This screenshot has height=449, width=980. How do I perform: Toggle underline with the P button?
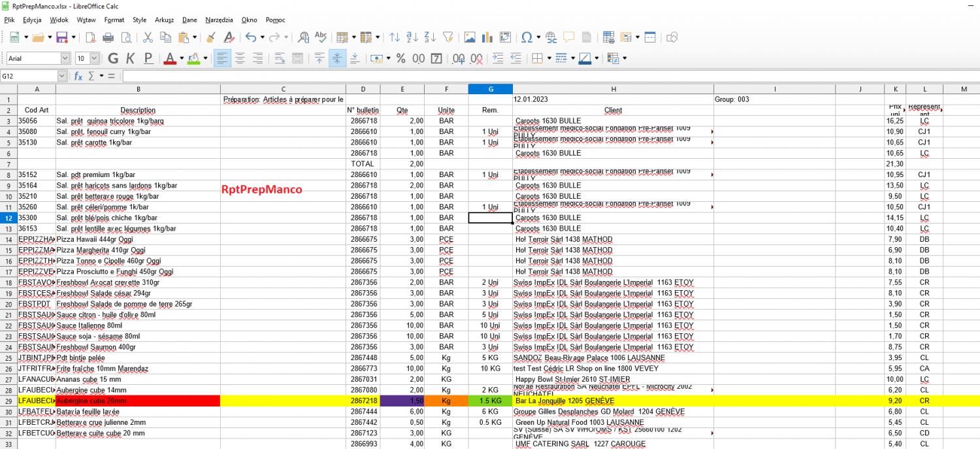pyautogui.click(x=148, y=58)
